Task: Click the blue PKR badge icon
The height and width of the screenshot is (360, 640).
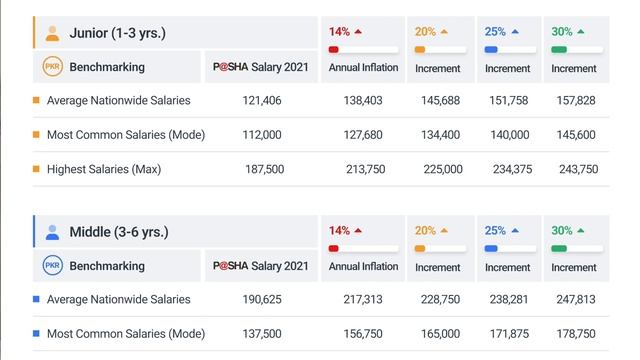Action: tap(53, 265)
